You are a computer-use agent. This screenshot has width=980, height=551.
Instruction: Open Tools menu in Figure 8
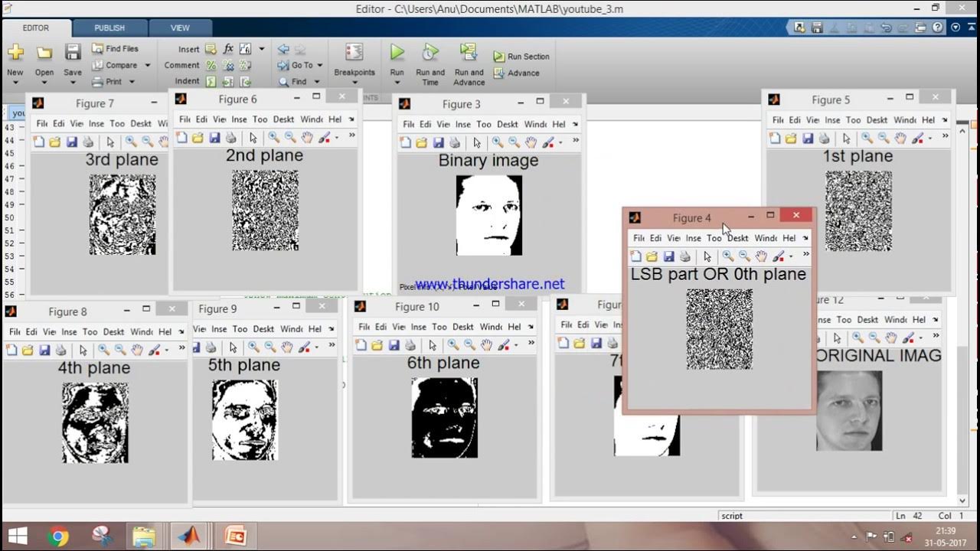[x=90, y=332]
